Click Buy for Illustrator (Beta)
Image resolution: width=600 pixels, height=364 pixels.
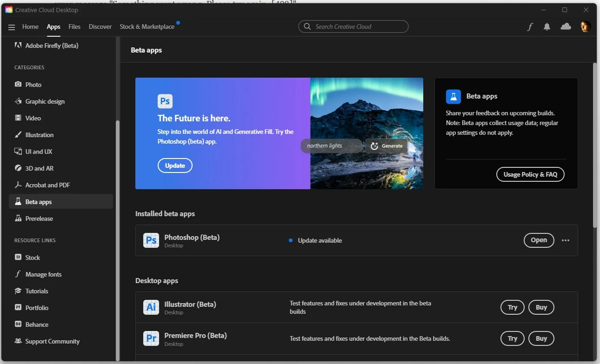tap(541, 307)
